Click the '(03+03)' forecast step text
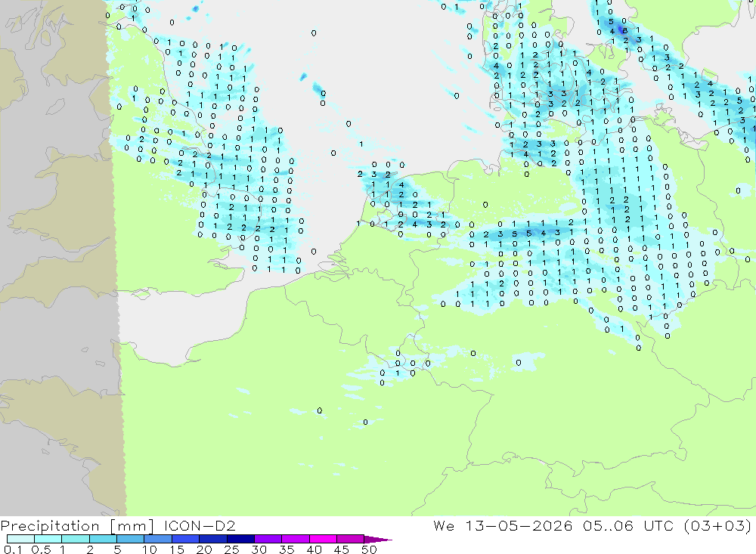This screenshot has height=554, width=756. pyautogui.click(x=717, y=525)
